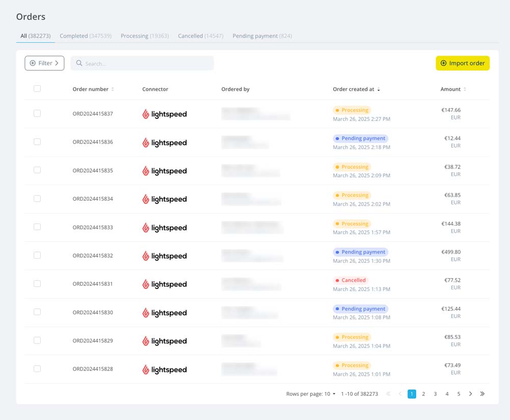Screen dimensions: 510x420
Task: Click order number ORD2024415832
Action: pyautogui.click(x=93, y=256)
